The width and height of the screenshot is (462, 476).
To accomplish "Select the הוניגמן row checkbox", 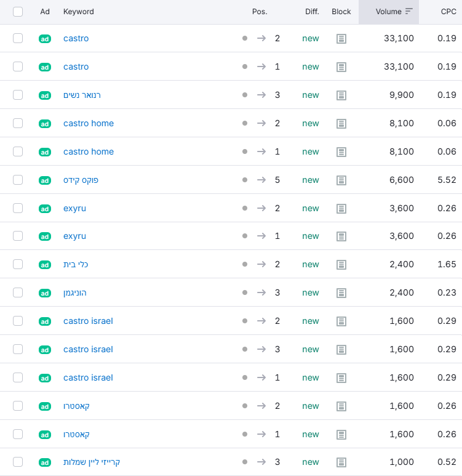I will 18,292.
